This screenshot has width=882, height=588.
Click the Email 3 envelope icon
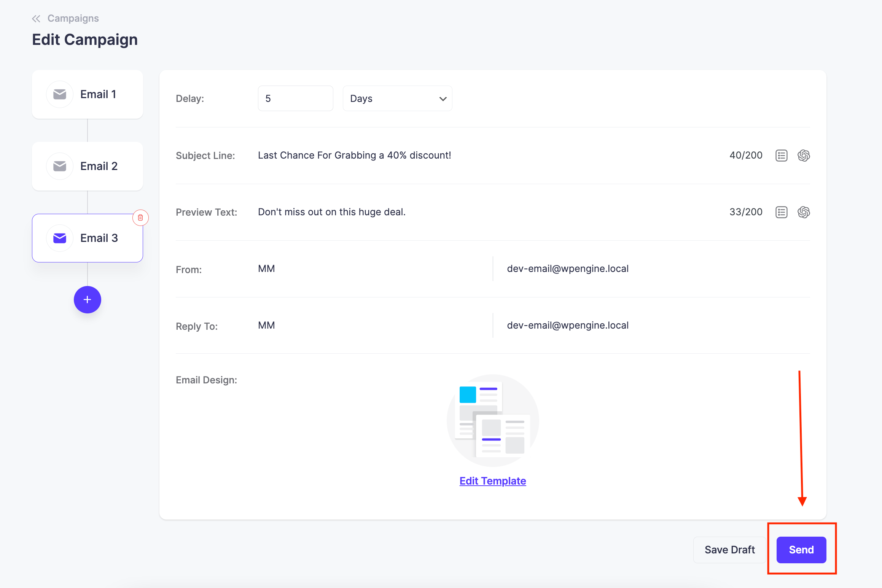60,238
